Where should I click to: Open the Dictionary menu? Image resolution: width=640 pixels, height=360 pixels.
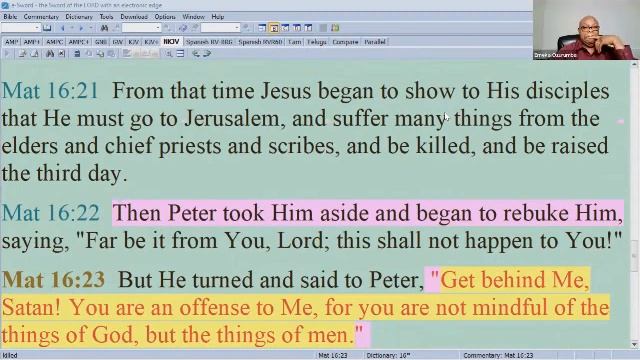click(79, 17)
